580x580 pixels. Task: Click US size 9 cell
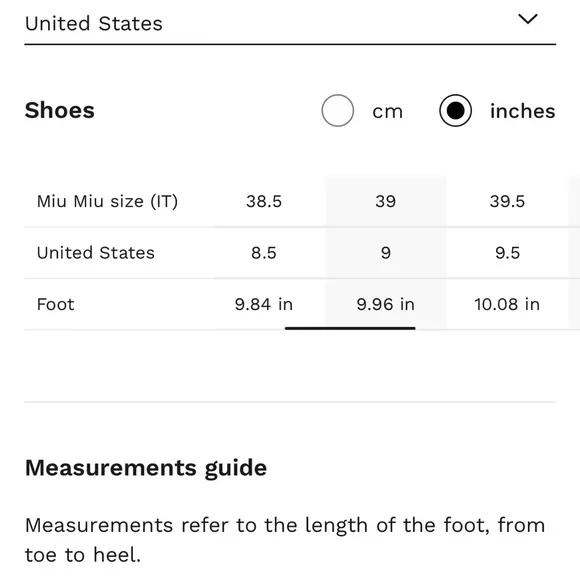click(385, 253)
